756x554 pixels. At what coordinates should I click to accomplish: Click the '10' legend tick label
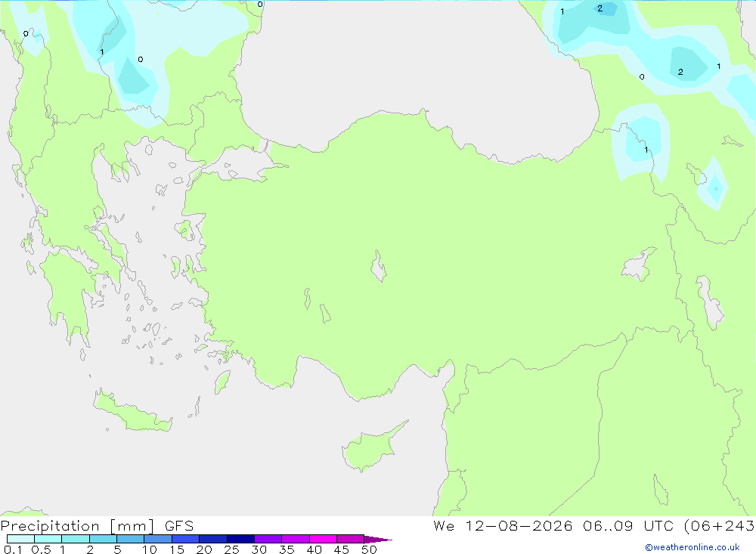pyautogui.click(x=150, y=549)
